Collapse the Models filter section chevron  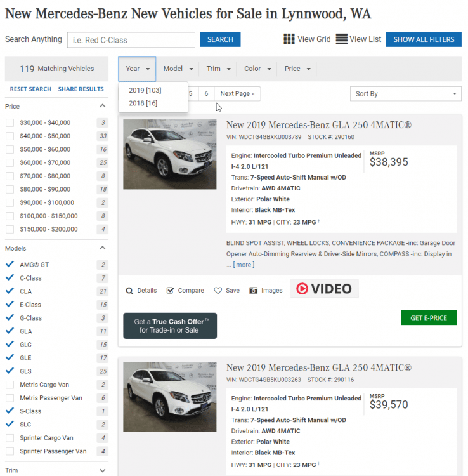pos(103,248)
